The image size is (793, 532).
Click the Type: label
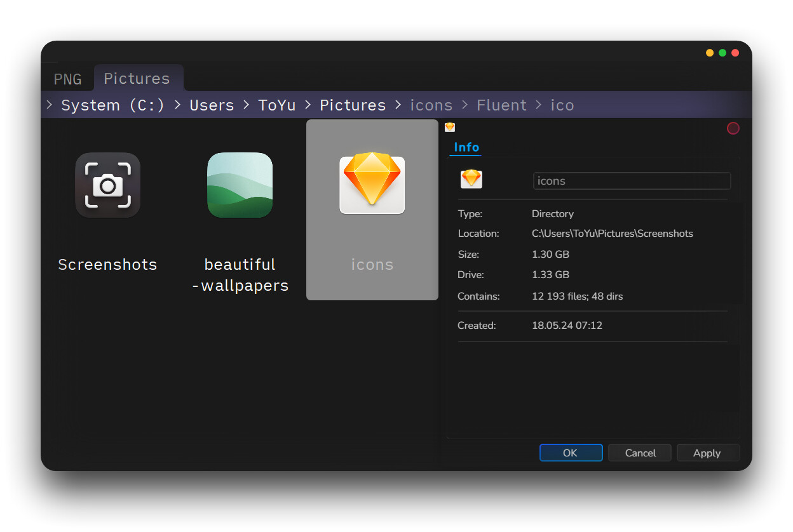tap(470, 214)
